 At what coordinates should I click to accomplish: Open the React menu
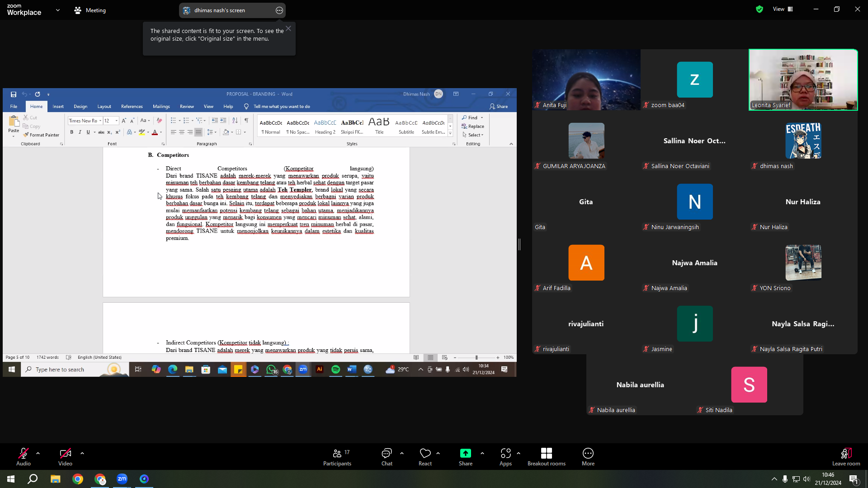point(425,456)
